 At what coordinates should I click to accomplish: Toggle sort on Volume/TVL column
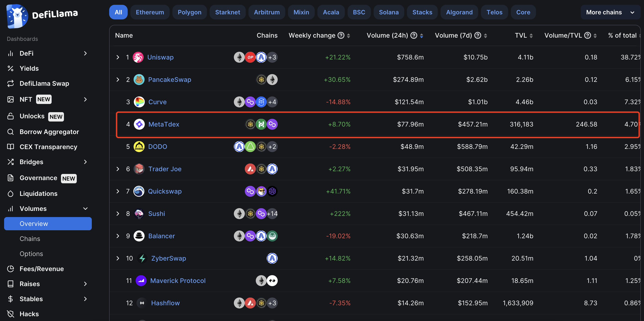coord(595,36)
